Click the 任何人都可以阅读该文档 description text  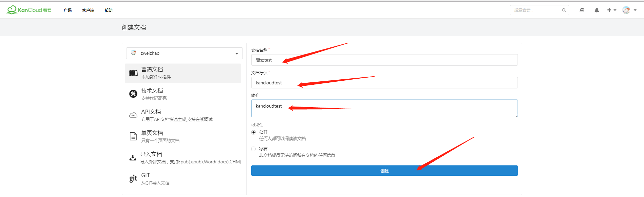click(282, 139)
